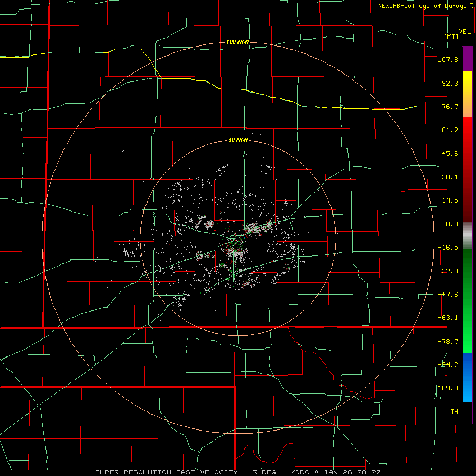Click the Super-Resolution Base Velocity caption text
This screenshot has width=476, height=476.
click(237, 472)
